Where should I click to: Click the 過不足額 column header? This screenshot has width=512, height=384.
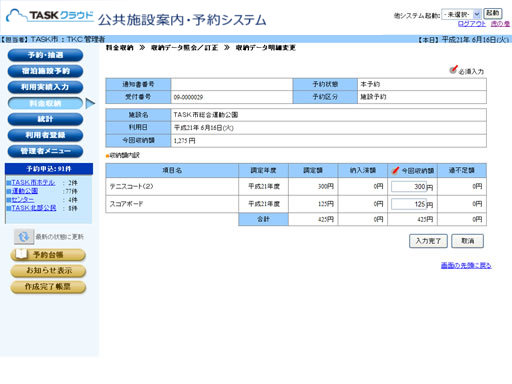pyautogui.click(x=462, y=170)
